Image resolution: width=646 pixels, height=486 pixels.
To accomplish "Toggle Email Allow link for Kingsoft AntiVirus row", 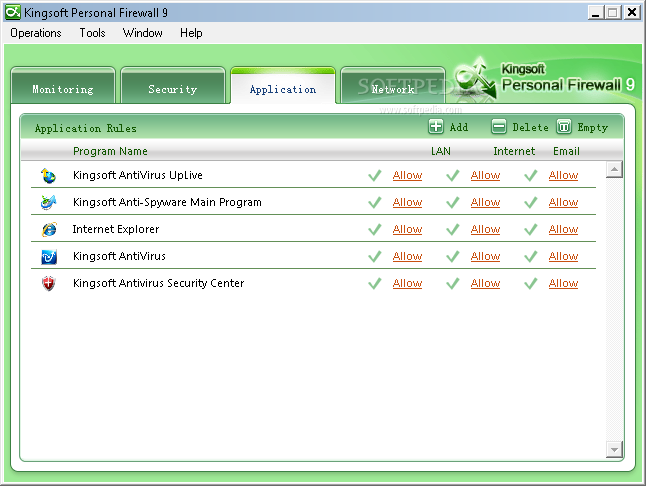I will click(563, 257).
